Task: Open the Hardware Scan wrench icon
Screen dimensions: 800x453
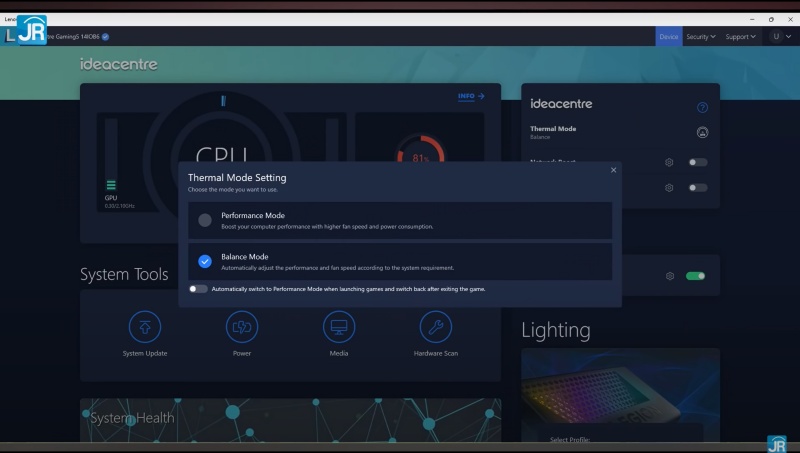Action: coord(436,326)
